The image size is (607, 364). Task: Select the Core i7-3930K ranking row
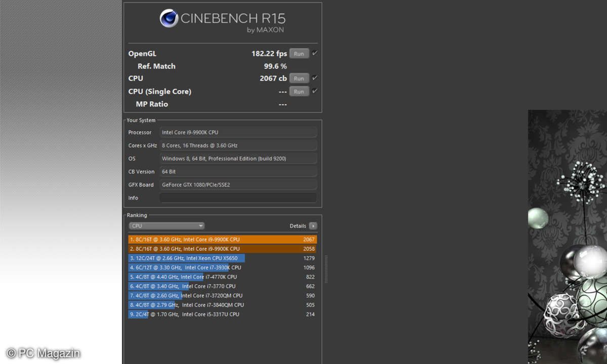point(223,267)
